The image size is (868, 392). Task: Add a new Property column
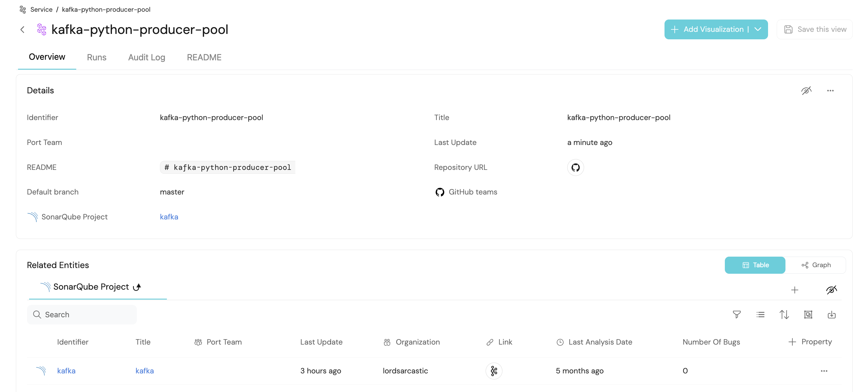[810, 342]
